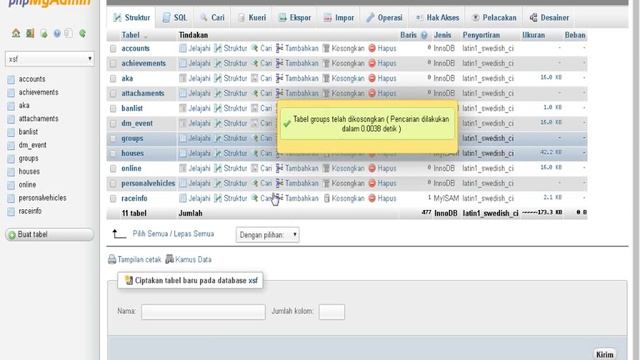Viewport: 640px width, 360px height.
Task: Tick the banlist table checkbox
Action: pyautogui.click(x=113, y=109)
